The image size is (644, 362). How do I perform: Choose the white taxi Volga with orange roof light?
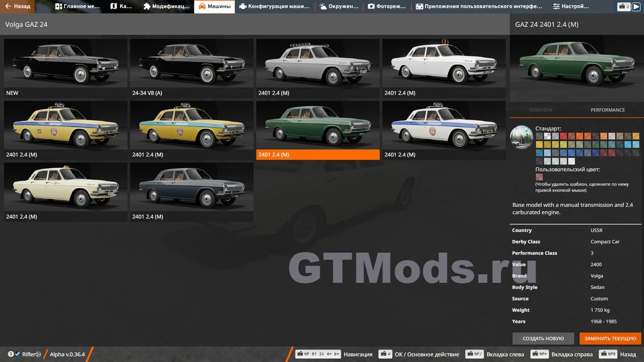[444, 68]
